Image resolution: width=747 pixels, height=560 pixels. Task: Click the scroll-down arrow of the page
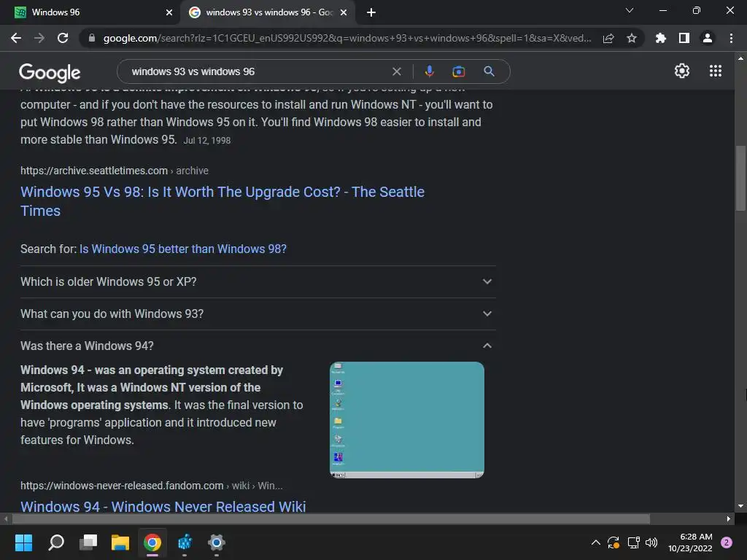click(x=740, y=506)
